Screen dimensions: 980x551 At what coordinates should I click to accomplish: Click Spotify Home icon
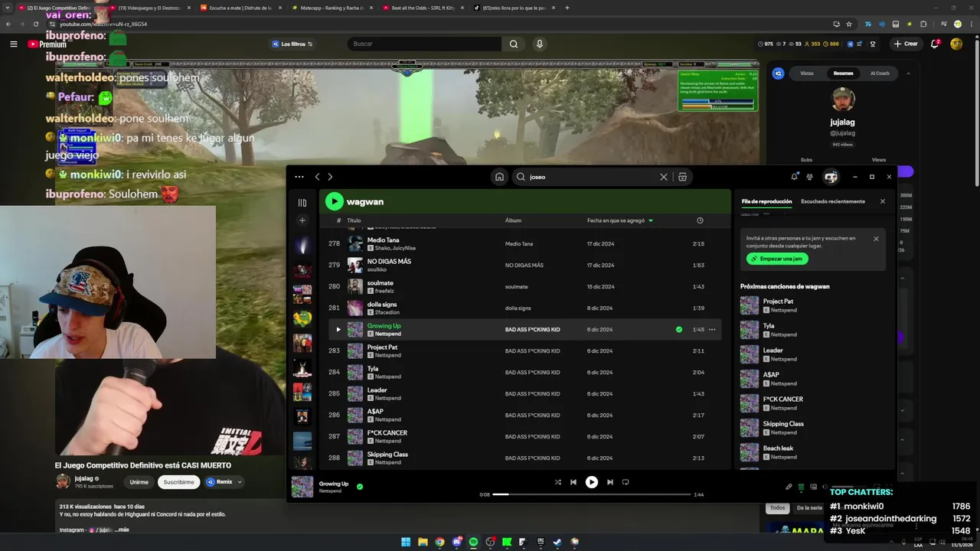tap(499, 177)
